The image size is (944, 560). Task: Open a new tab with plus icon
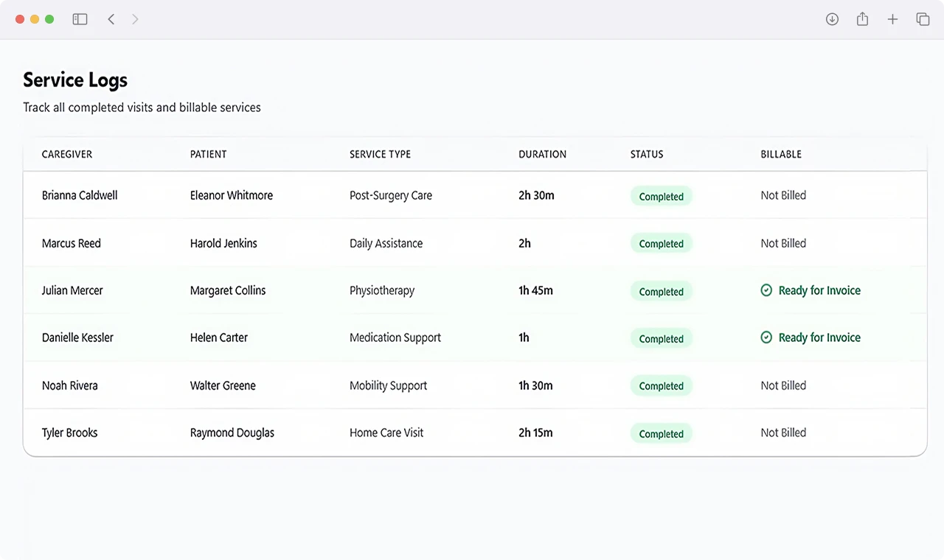[x=892, y=19]
